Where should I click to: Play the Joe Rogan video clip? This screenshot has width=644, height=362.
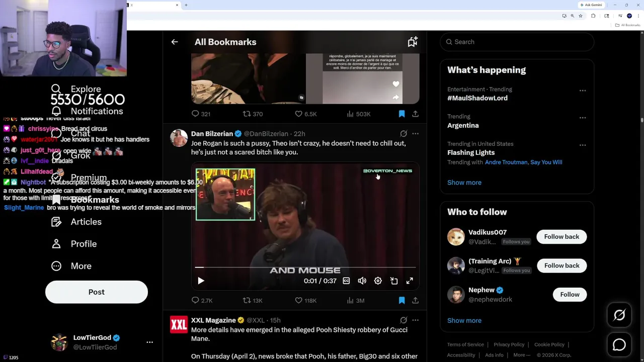[201, 281]
